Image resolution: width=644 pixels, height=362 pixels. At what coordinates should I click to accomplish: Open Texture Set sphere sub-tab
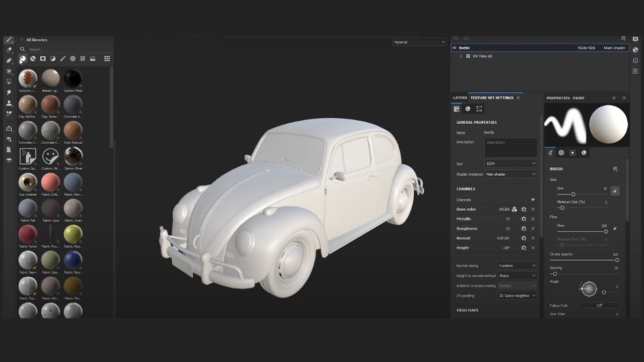click(x=468, y=109)
